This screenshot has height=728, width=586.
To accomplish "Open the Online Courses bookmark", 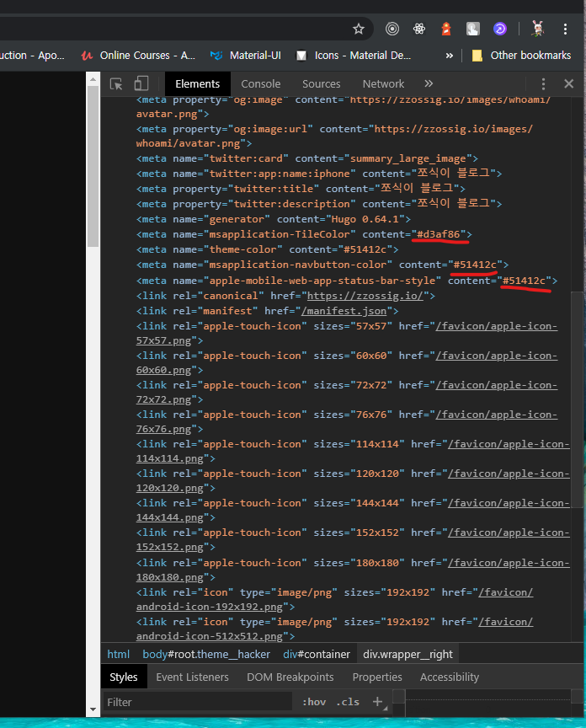I will click(x=138, y=56).
